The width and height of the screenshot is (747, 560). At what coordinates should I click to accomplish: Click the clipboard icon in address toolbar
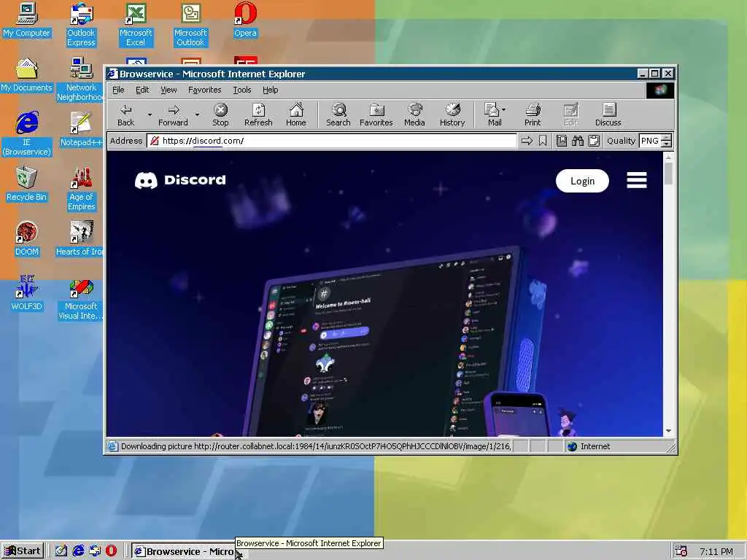point(594,141)
